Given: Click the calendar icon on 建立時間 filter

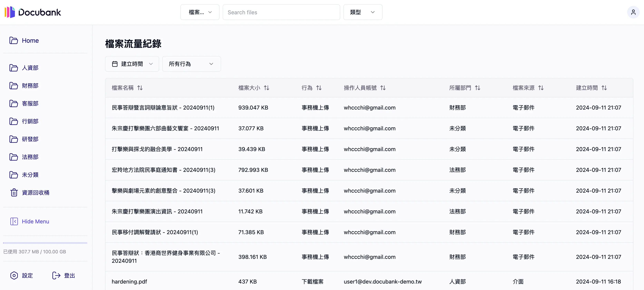Looking at the screenshot, I should 115,64.
